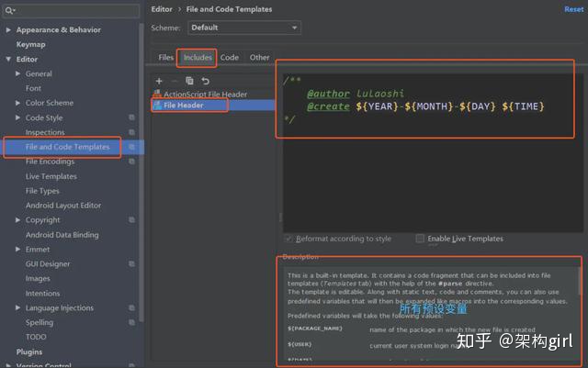Switch to the Includes tab
Image resolution: width=588 pixels, height=368 pixels.
click(x=198, y=57)
